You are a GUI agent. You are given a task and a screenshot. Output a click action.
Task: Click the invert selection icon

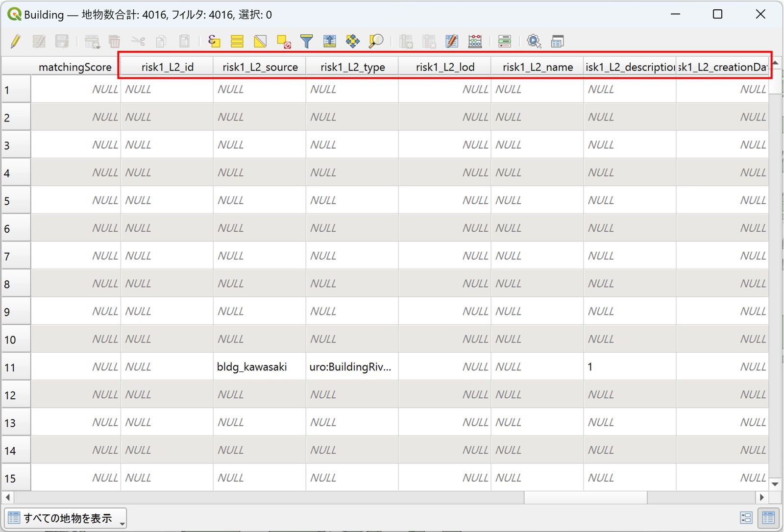(260, 41)
